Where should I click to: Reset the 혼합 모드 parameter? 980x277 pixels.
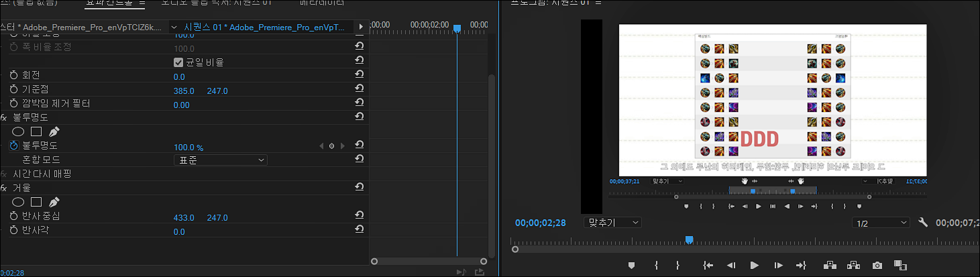coord(360,160)
